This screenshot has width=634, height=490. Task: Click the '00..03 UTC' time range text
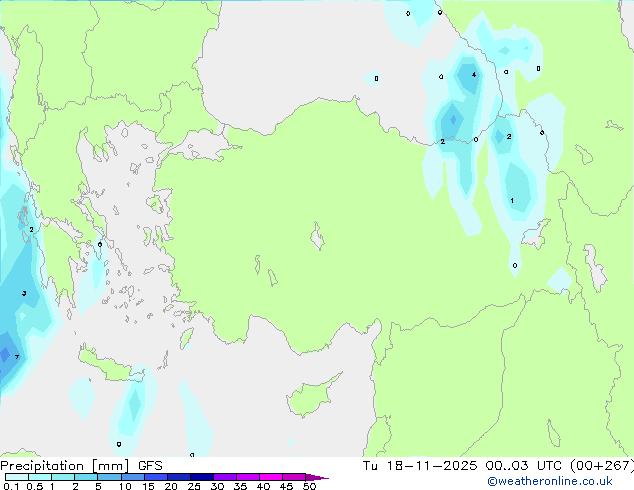tap(523, 466)
